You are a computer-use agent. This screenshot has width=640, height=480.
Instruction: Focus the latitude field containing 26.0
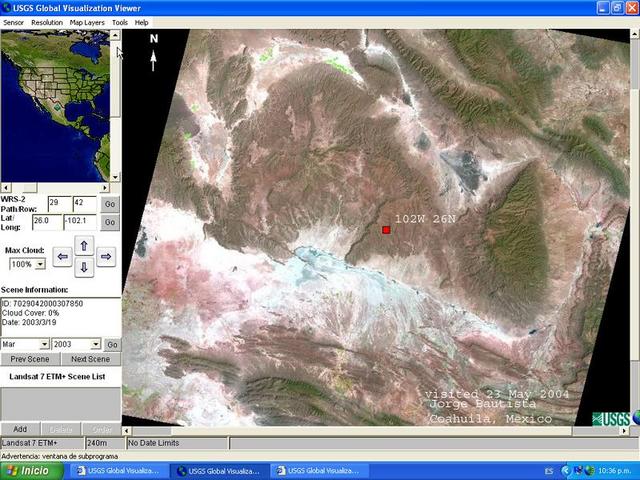click(x=47, y=222)
